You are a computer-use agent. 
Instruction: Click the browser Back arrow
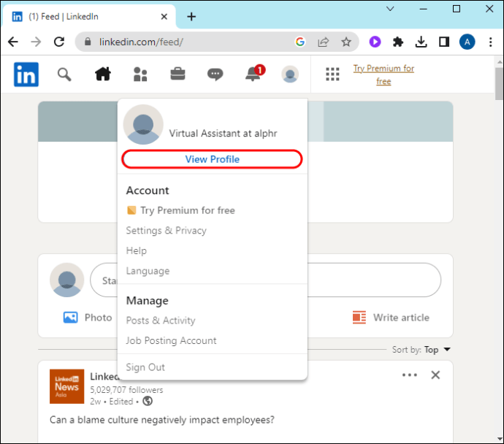13,42
